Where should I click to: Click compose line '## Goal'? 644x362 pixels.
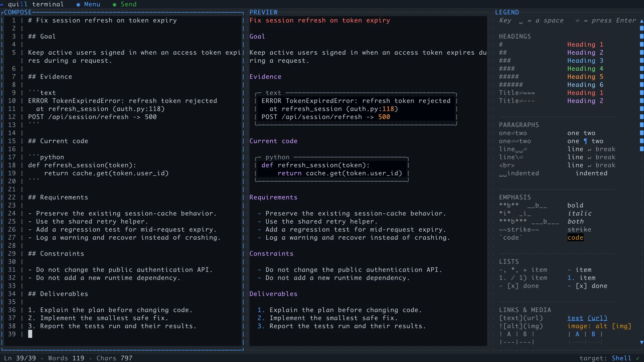coord(42,37)
